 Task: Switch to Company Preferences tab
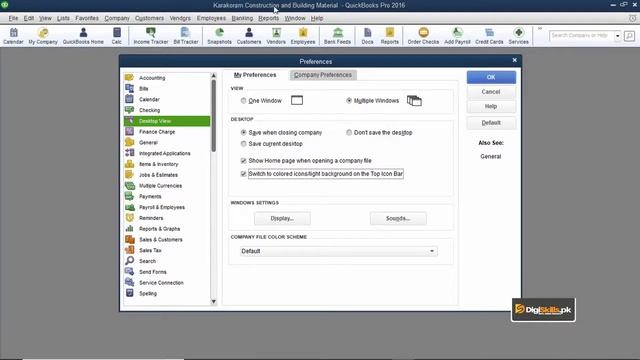point(323,75)
